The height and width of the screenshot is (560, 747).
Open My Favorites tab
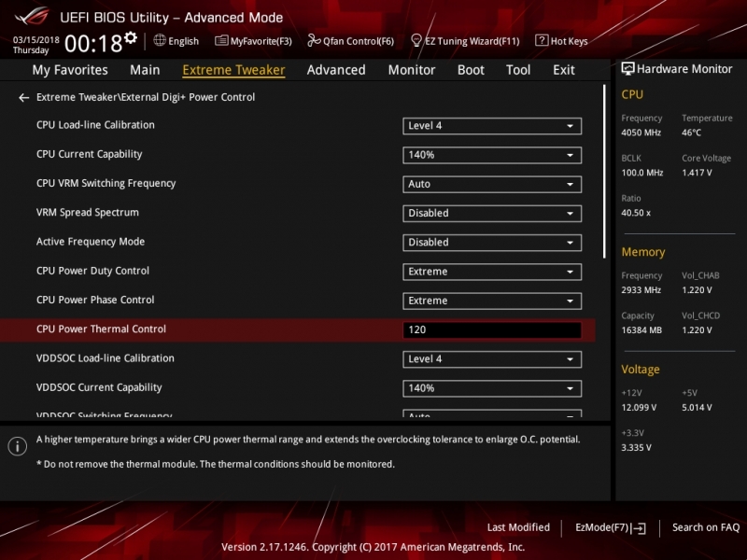(x=70, y=70)
